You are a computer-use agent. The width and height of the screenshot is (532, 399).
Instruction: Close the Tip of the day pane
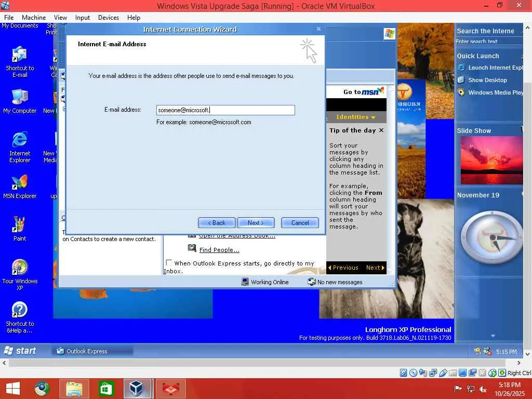[x=381, y=130]
